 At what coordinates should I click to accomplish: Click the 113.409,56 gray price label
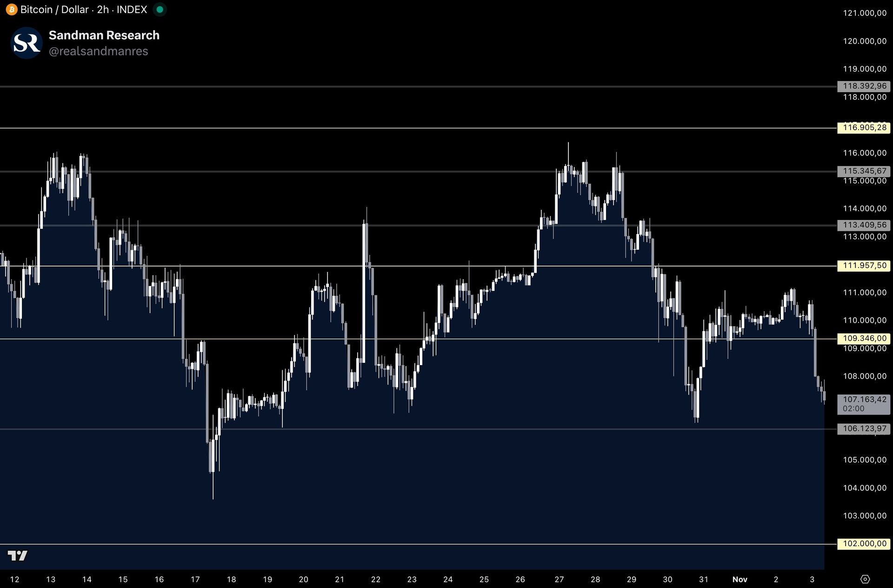click(864, 225)
